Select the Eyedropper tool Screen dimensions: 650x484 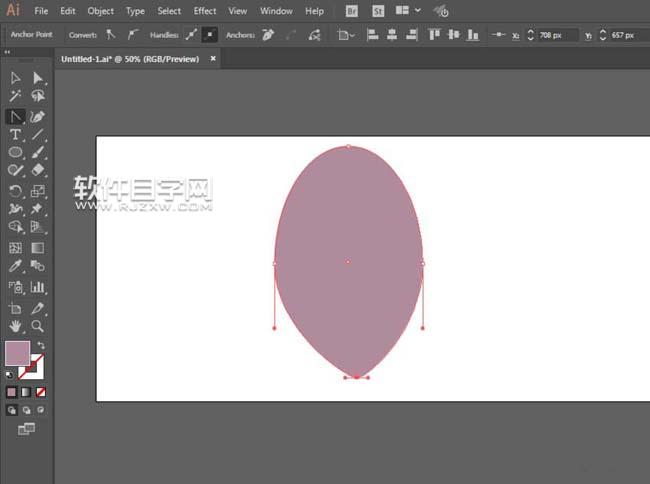(x=16, y=267)
